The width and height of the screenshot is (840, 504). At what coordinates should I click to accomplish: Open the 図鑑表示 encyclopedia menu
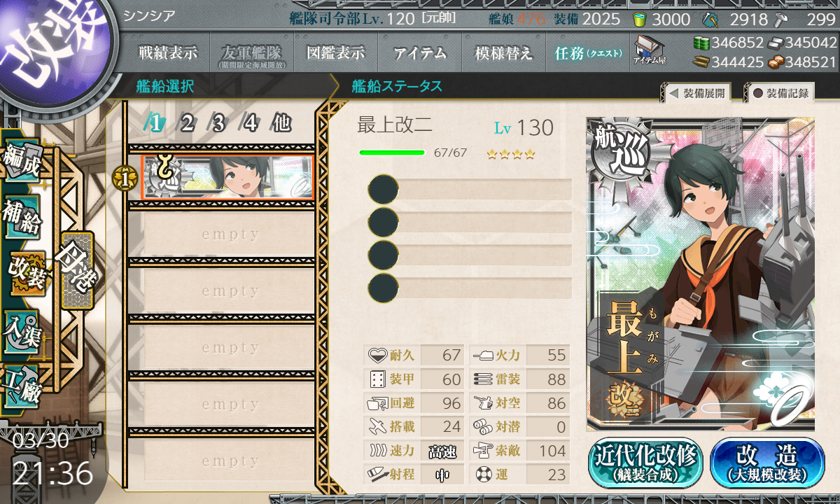tap(336, 53)
